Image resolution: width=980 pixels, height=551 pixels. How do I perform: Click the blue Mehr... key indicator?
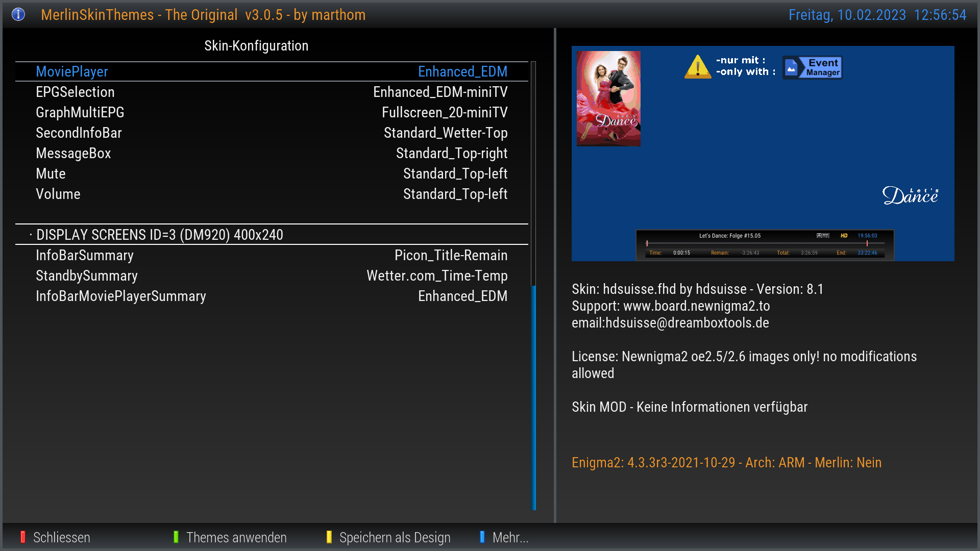[x=482, y=537]
